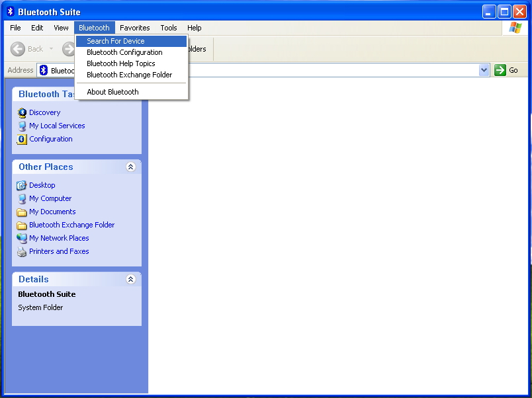Select Bluetooth Exchange Folder in the dropdown menu
Image resolution: width=532 pixels, height=398 pixels.
[131, 75]
